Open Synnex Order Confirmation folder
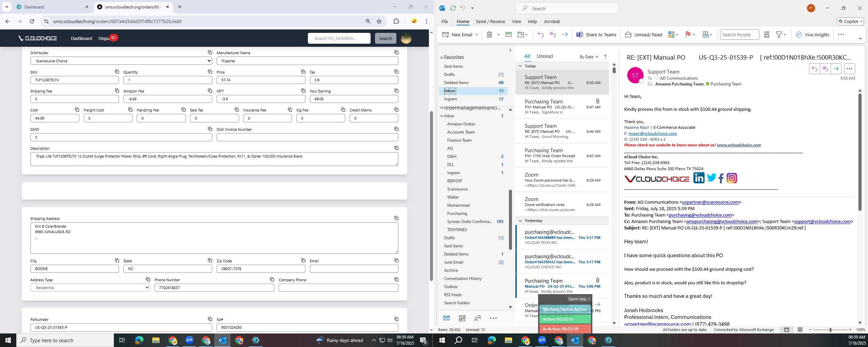The width and height of the screenshot is (868, 347). pos(475,222)
